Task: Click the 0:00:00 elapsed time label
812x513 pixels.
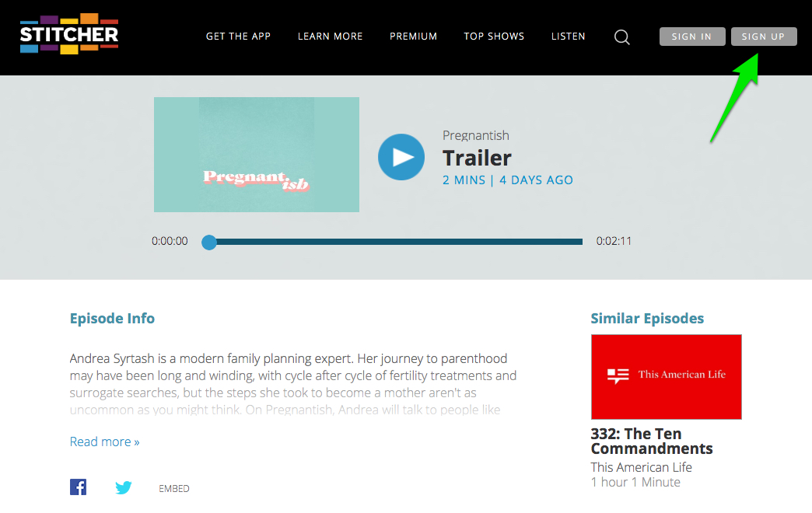Action: [170, 241]
